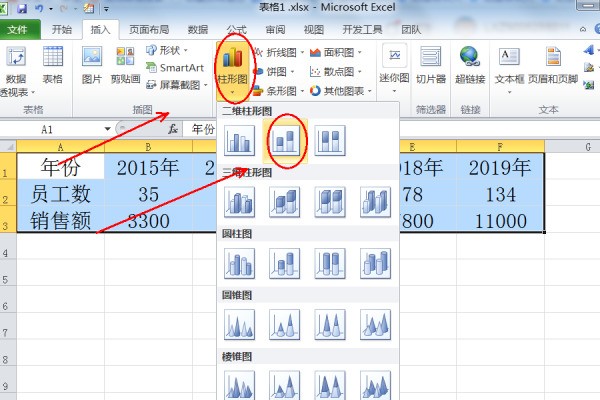Open the 折线图 line chart dropdown

pos(279,52)
